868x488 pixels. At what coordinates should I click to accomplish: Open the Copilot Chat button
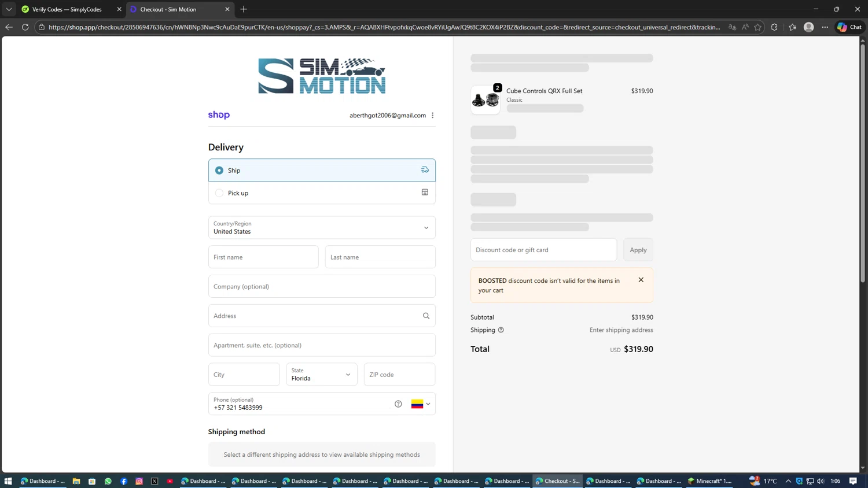(850, 27)
